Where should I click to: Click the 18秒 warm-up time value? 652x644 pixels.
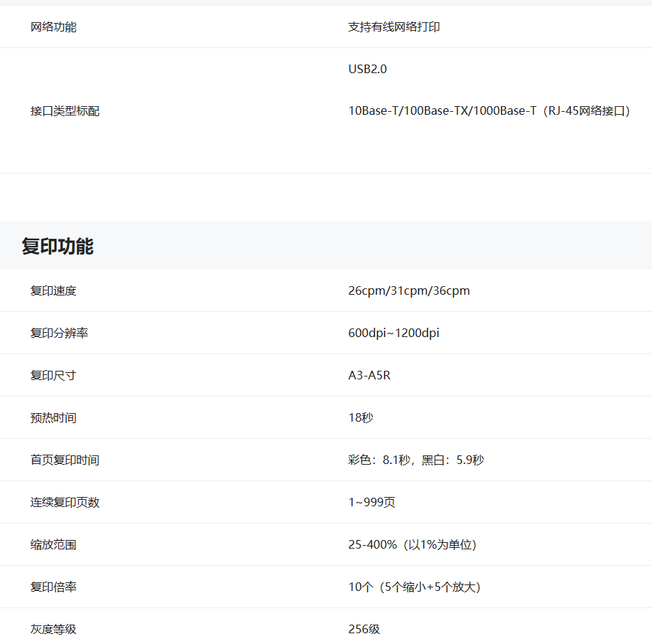361,418
